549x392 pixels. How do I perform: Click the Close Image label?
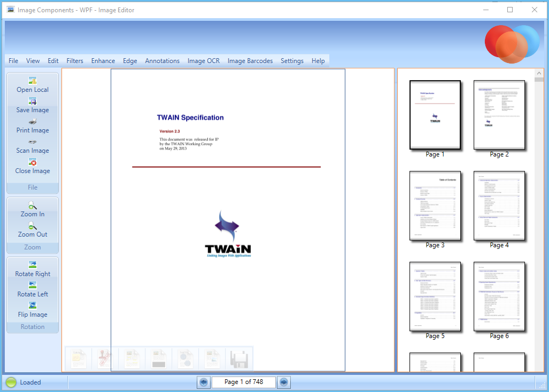pyautogui.click(x=33, y=171)
